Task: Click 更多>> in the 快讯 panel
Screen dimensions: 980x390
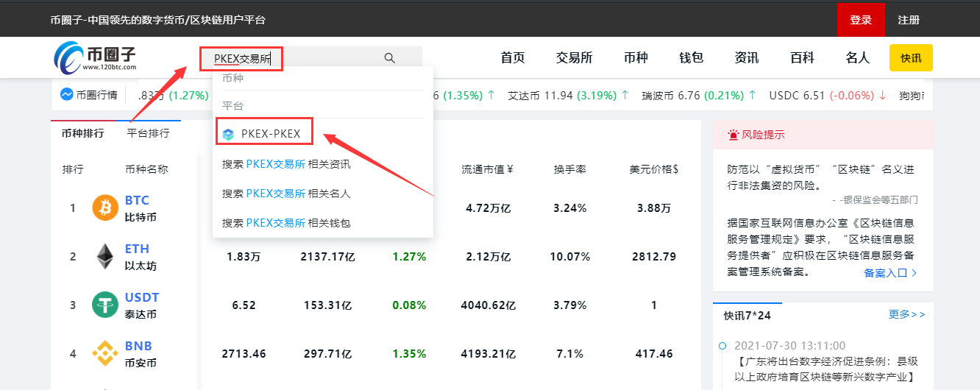Action: tap(907, 314)
